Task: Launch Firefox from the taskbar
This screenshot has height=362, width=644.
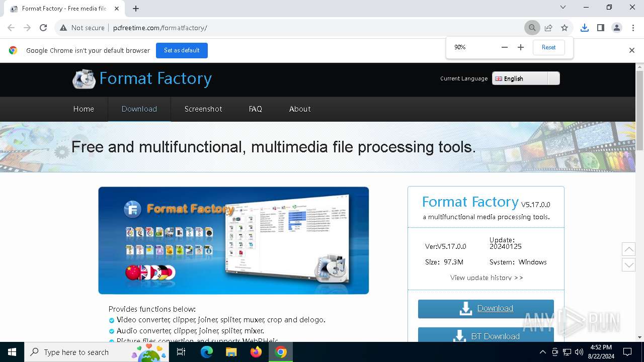Action: (256, 352)
